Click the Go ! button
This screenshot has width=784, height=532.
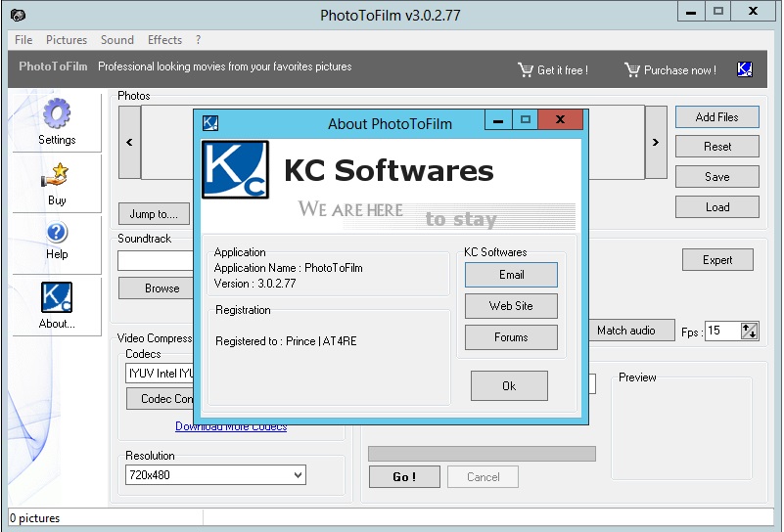pos(404,476)
